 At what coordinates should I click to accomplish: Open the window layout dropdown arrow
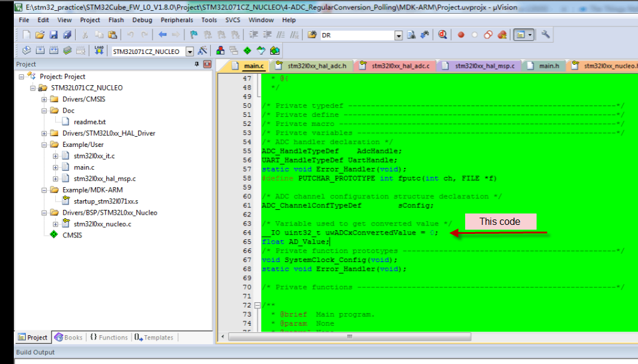point(530,35)
